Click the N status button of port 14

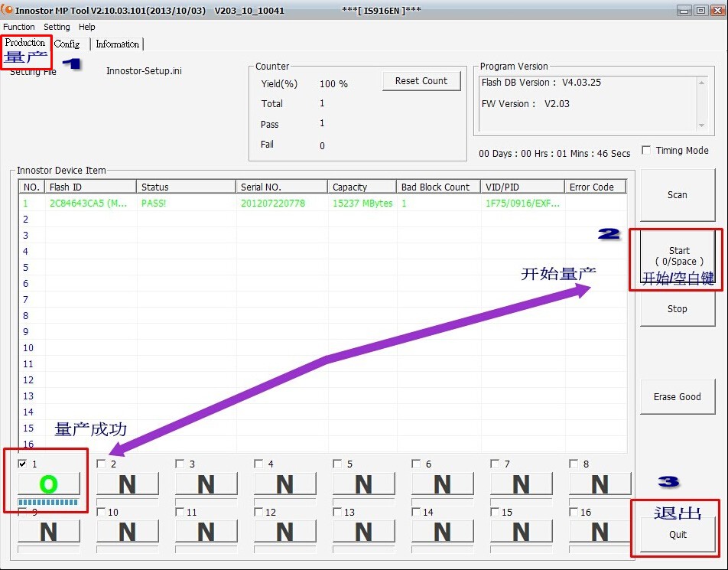443,532
